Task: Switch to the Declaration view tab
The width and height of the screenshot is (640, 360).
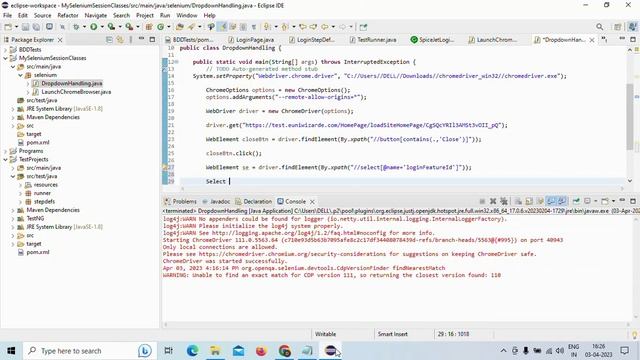Action: pos(253,202)
